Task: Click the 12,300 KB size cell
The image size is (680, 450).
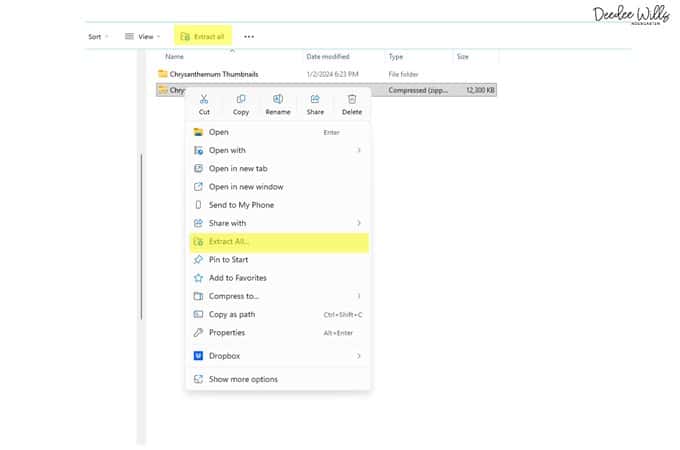Action: coord(480,90)
